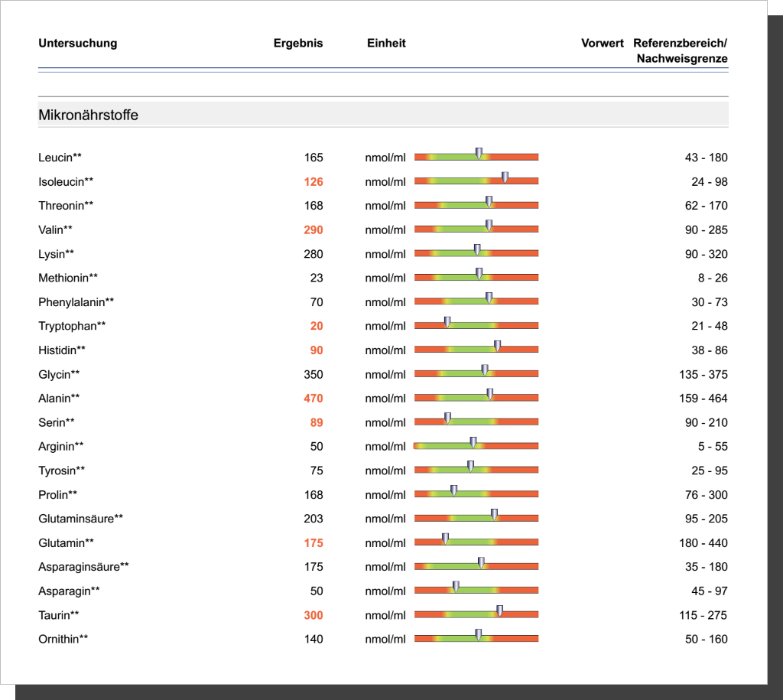Click the Ornithin reference range 50 - 160
Screen dimensions: 783x700
(x=706, y=640)
